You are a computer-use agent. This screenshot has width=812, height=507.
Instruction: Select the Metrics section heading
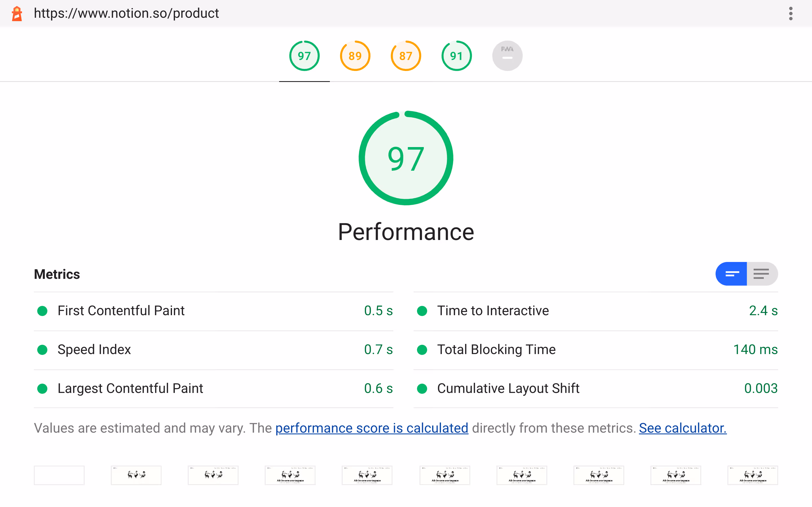tap(57, 274)
